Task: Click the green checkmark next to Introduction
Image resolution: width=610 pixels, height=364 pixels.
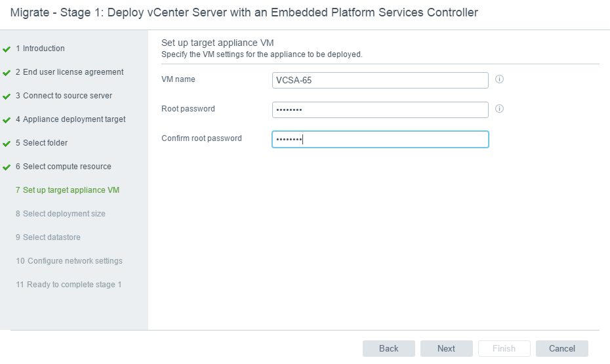Action: click(x=7, y=49)
